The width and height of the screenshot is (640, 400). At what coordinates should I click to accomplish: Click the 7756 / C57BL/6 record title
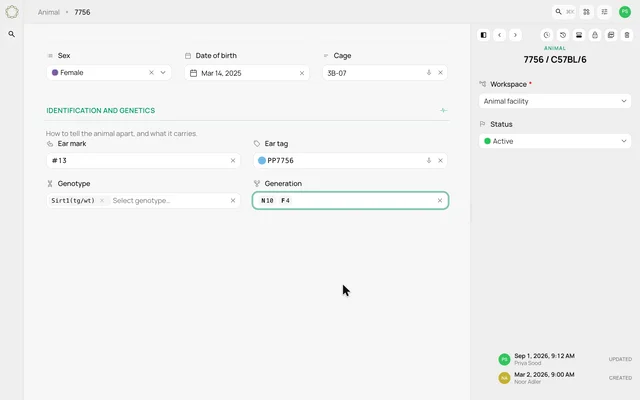coord(555,60)
